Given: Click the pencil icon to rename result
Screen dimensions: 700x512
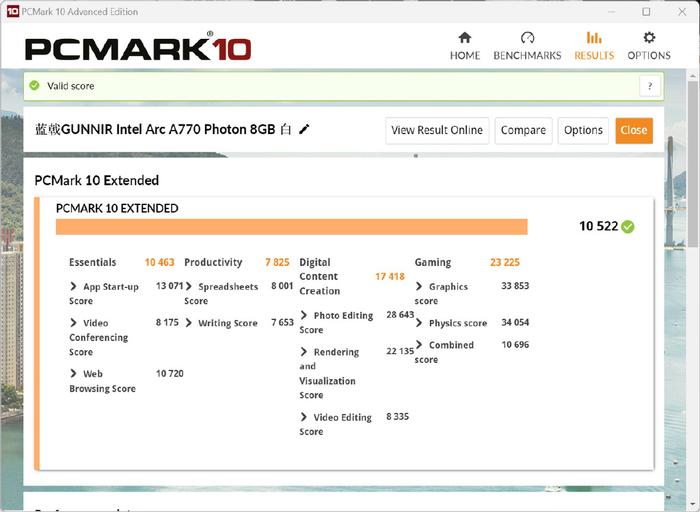Looking at the screenshot, I should [304, 129].
